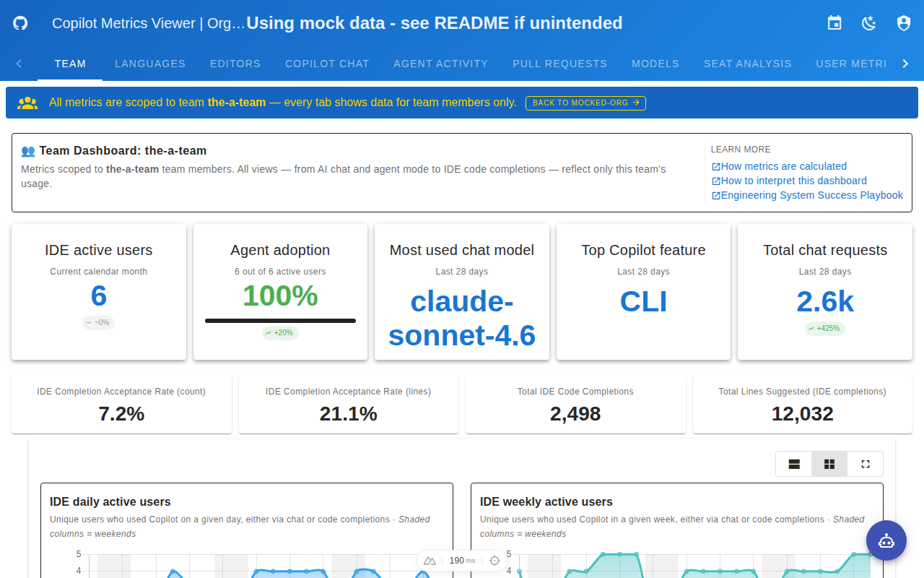This screenshot has width=924, height=578.
Task: Click the '190 ms' devtools timing
Action: point(462,561)
